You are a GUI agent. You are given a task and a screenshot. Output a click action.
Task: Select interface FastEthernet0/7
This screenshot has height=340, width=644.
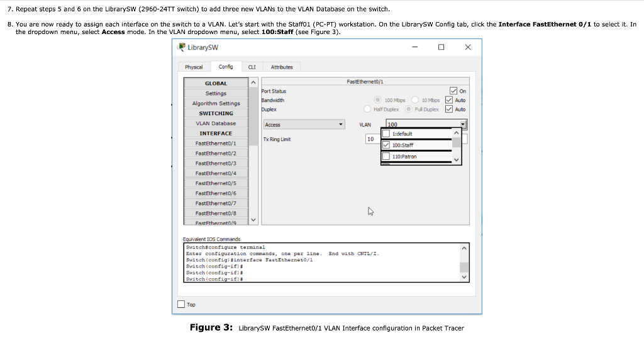(x=216, y=203)
